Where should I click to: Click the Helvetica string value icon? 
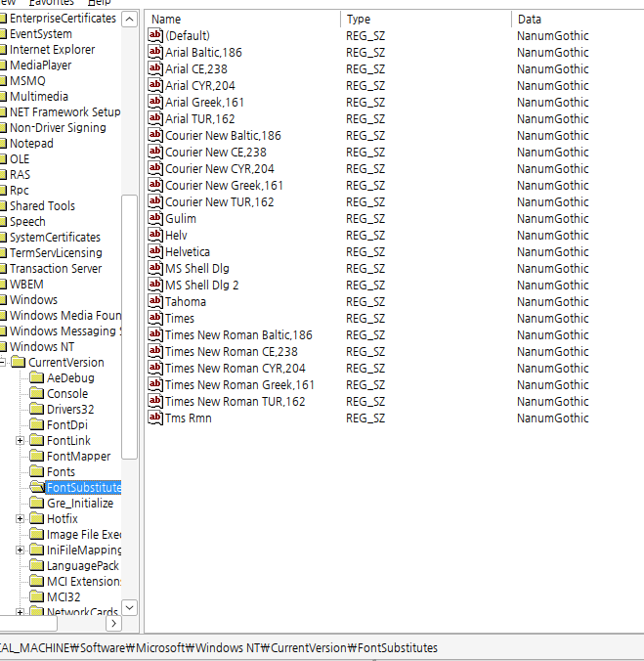[155, 251]
